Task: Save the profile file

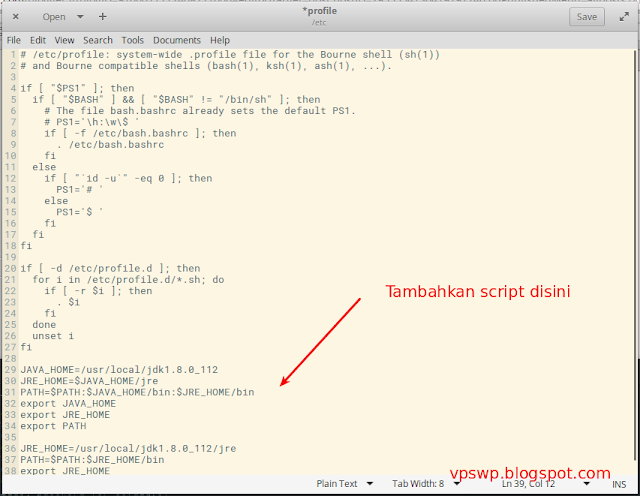Action: (587, 17)
